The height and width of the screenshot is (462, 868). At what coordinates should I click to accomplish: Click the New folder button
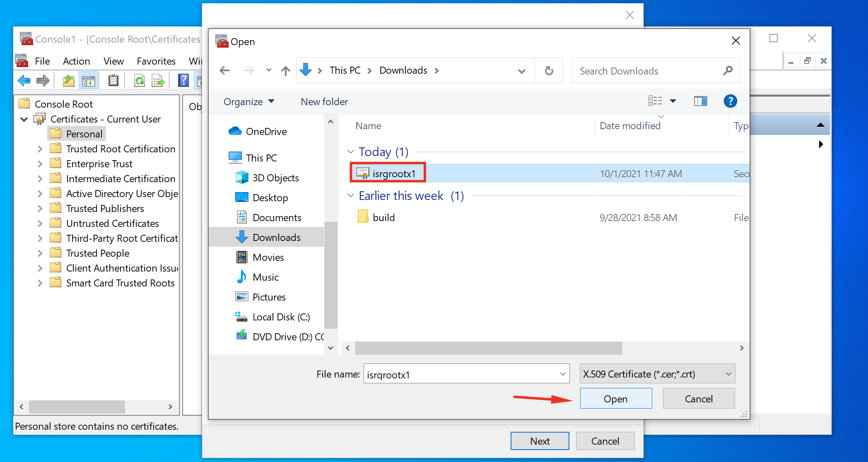point(324,102)
